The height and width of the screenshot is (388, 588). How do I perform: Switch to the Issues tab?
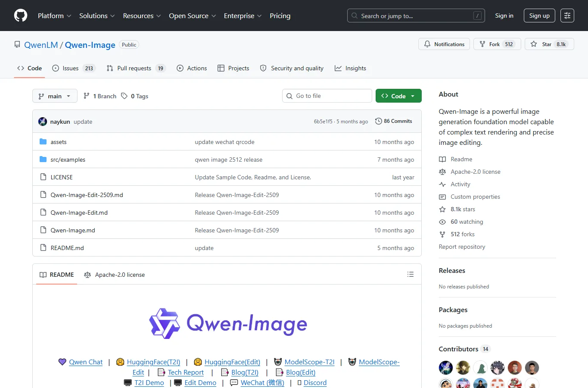[73, 68]
